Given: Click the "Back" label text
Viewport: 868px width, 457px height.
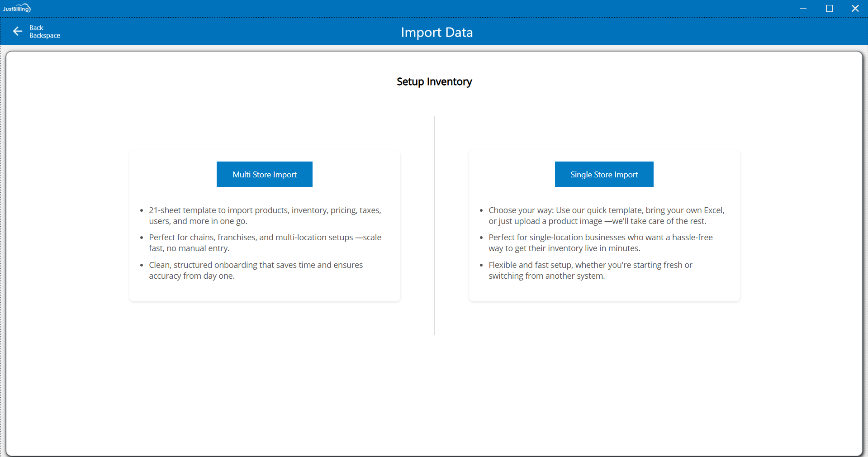Looking at the screenshot, I should (36, 28).
